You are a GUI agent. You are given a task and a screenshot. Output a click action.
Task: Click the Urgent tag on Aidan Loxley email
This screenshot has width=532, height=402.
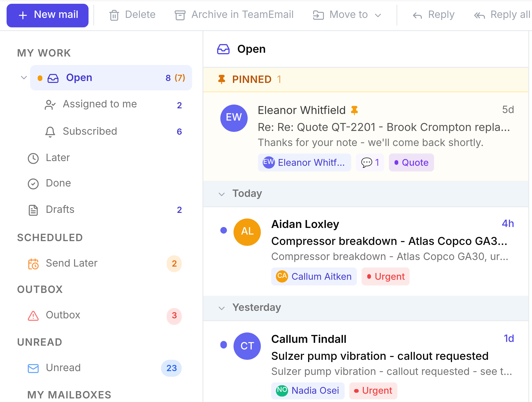(385, 276)
